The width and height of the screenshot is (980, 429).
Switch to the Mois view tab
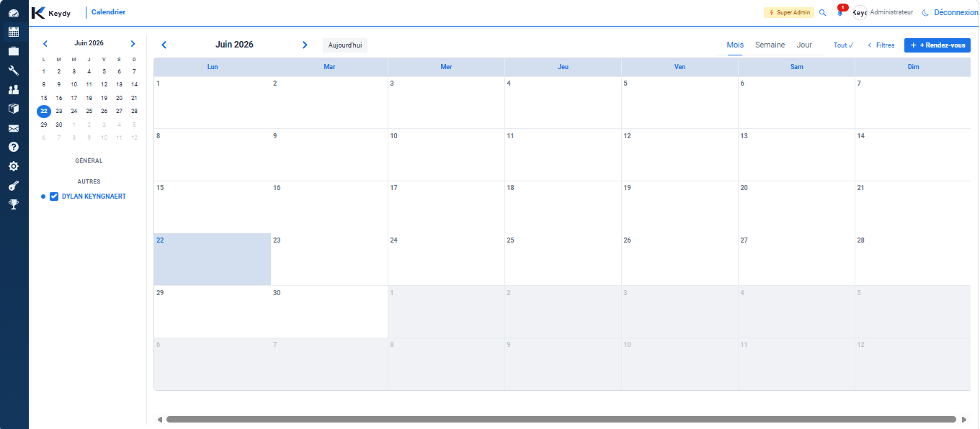735,45
